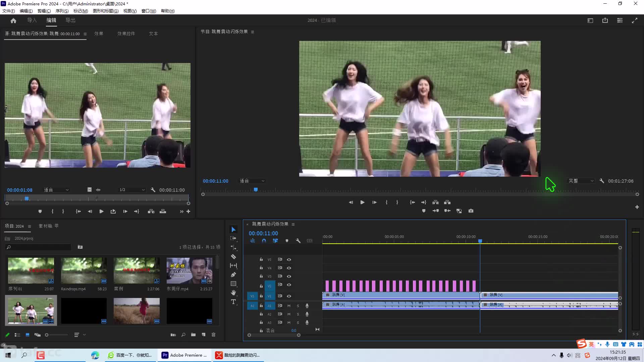This screenshot has height=362, width=644.
Task: Play the Program monitor sequence
Action: pyautogui.click(x=363, y=202)
